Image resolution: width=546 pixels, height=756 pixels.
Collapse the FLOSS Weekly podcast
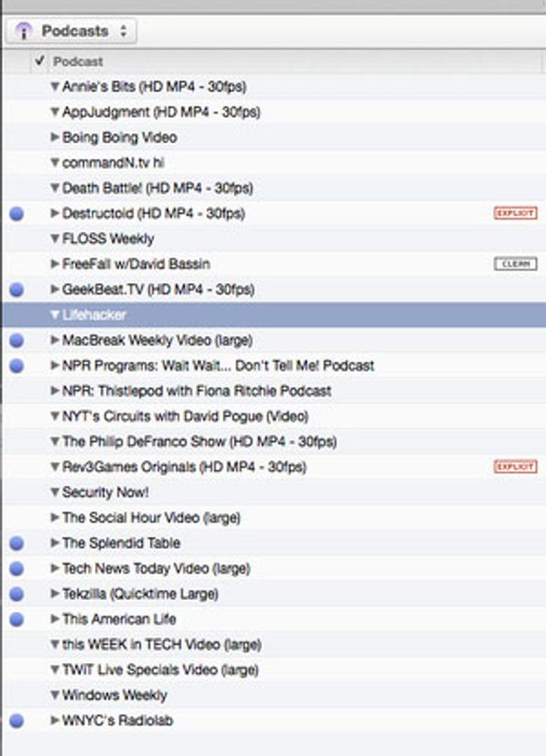(55, 239)
